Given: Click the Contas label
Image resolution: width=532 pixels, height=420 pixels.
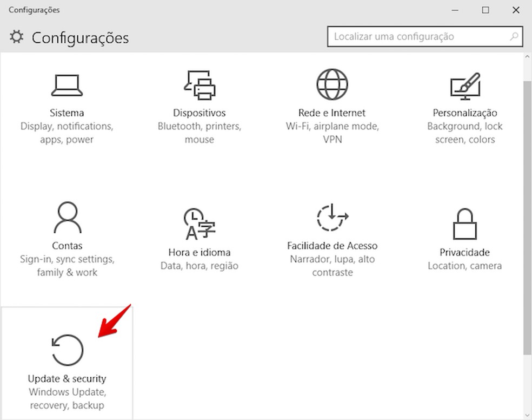Looking at the screenshot, I should click(67, 246).
